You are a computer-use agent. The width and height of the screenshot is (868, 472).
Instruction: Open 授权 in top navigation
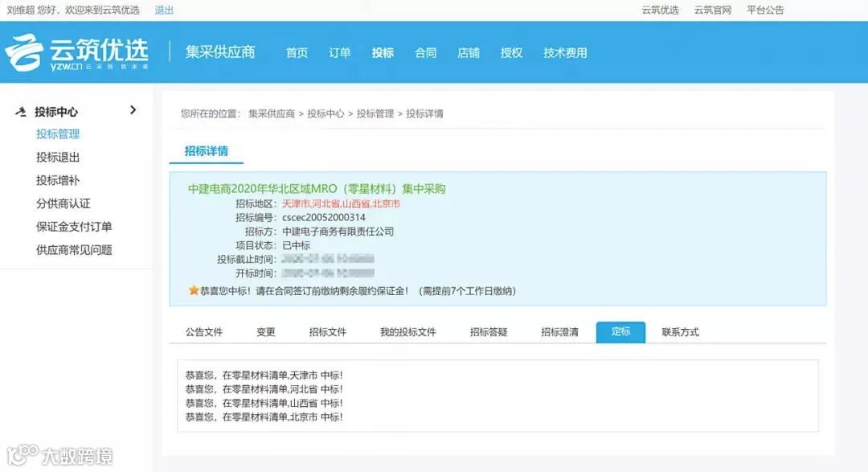pyautogui.click(x=511, y=52)
